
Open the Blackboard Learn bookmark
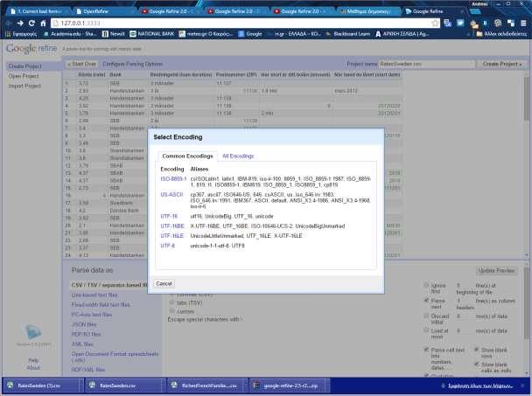click(348, 34)
